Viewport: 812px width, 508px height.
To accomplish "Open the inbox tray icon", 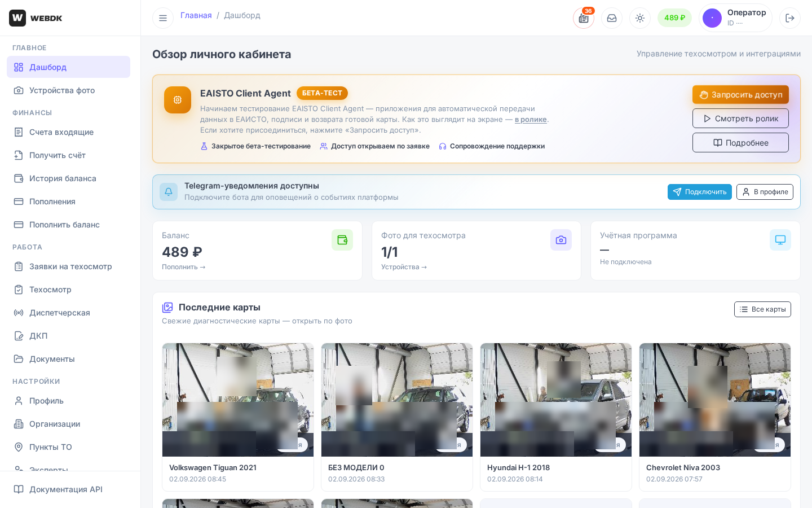I will coord(612,18).
